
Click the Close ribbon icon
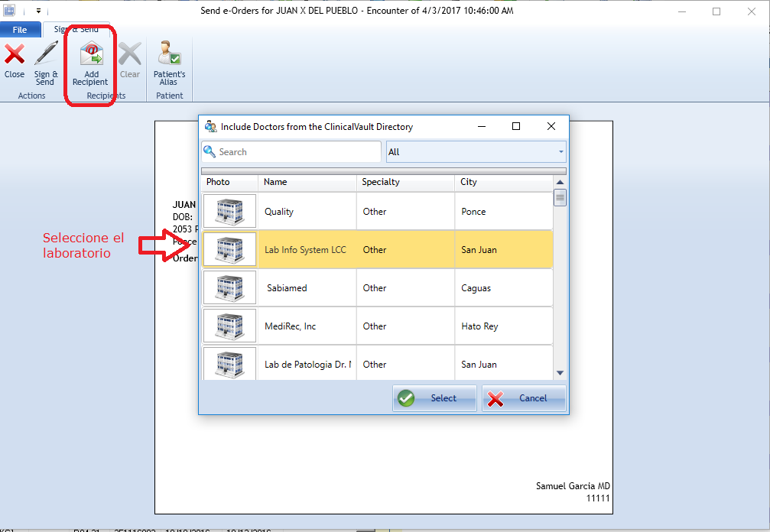14,55
